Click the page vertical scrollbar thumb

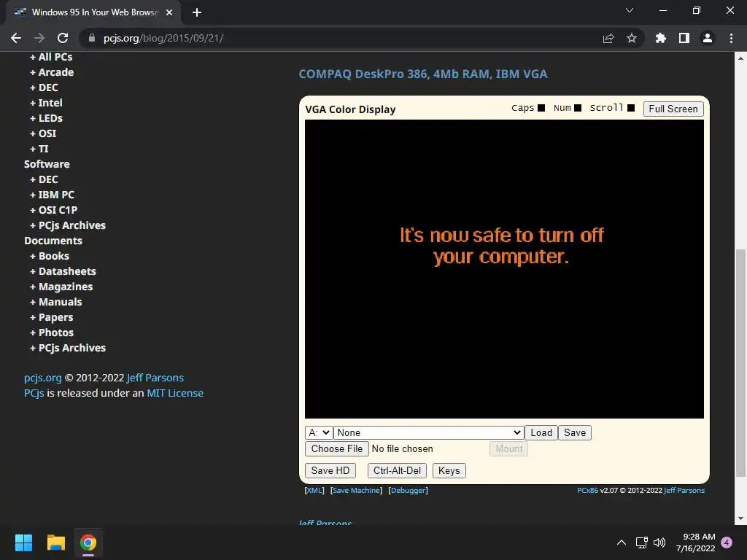pos(740,362)
